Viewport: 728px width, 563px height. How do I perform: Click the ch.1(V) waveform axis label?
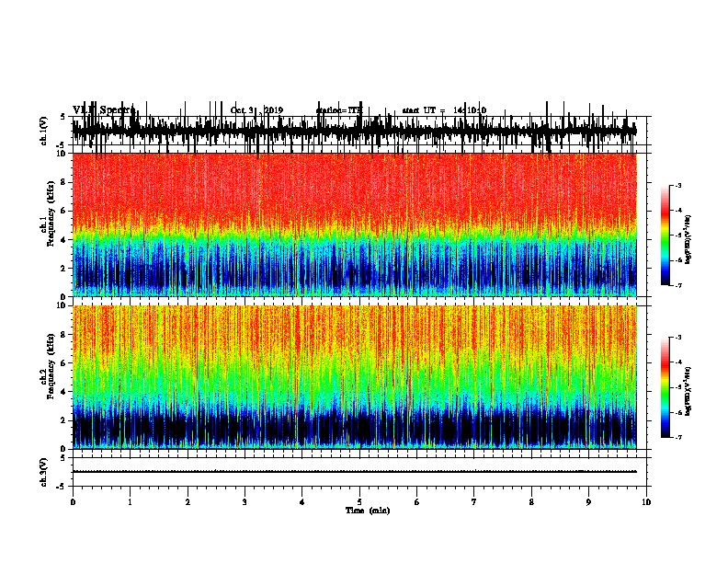pyautogui.click(x=44, y=131)
